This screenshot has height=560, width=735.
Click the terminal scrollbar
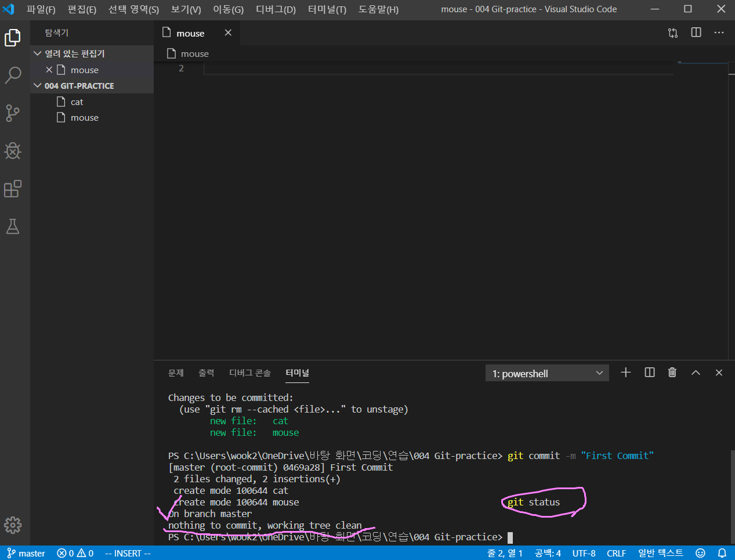click(x=732, y=496)
